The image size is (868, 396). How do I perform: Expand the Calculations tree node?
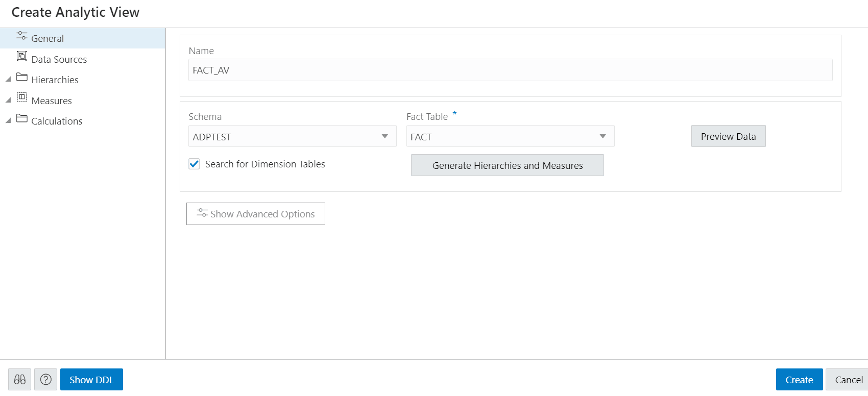[x=8, y=121]
